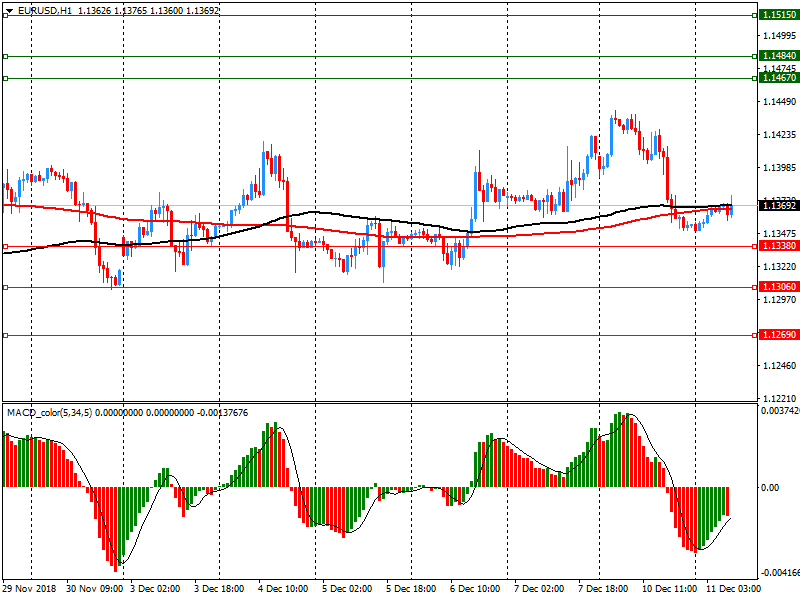
Task: Click the 11 Dec 03:00 time label
Action: click(x=734, y=590)
